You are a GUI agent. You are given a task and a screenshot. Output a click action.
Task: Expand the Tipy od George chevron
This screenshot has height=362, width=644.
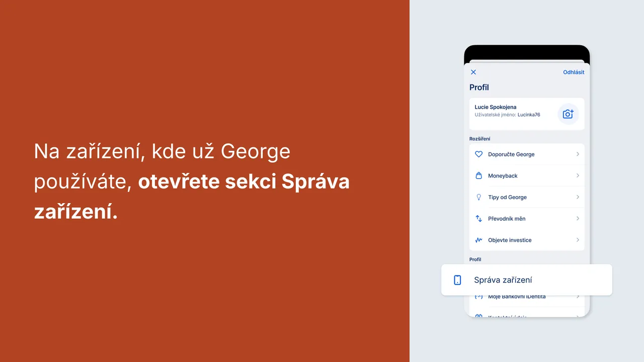578,197
